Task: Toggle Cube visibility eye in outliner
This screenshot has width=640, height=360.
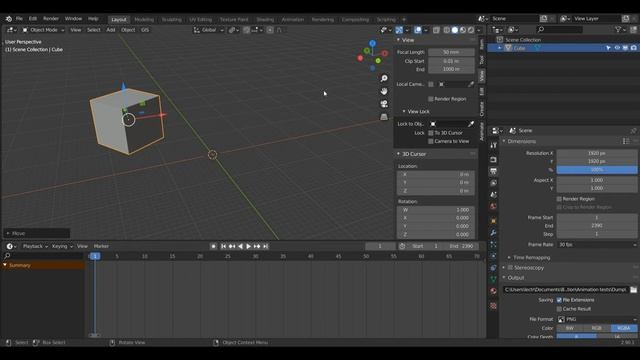Action: click(x=617, y=48)
